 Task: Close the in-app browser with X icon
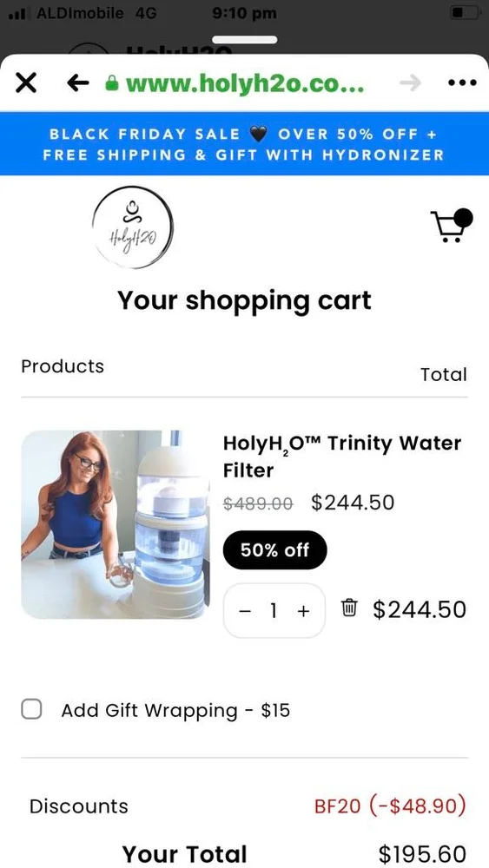[26, 83]
